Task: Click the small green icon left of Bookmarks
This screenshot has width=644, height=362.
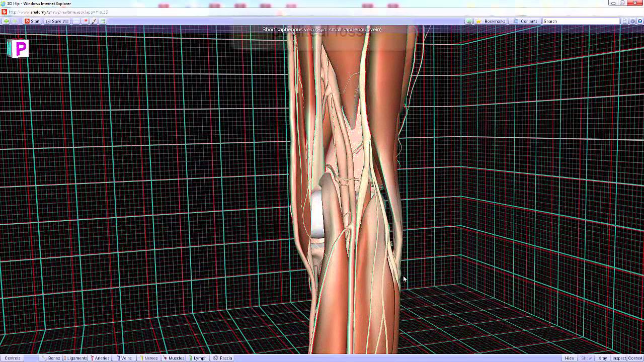Action: 469,21
